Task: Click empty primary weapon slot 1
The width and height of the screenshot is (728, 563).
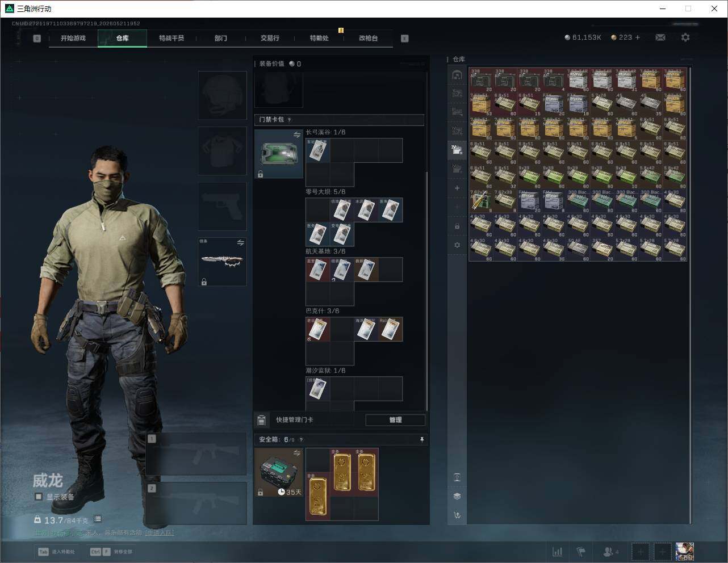Action: click(196, 453)
